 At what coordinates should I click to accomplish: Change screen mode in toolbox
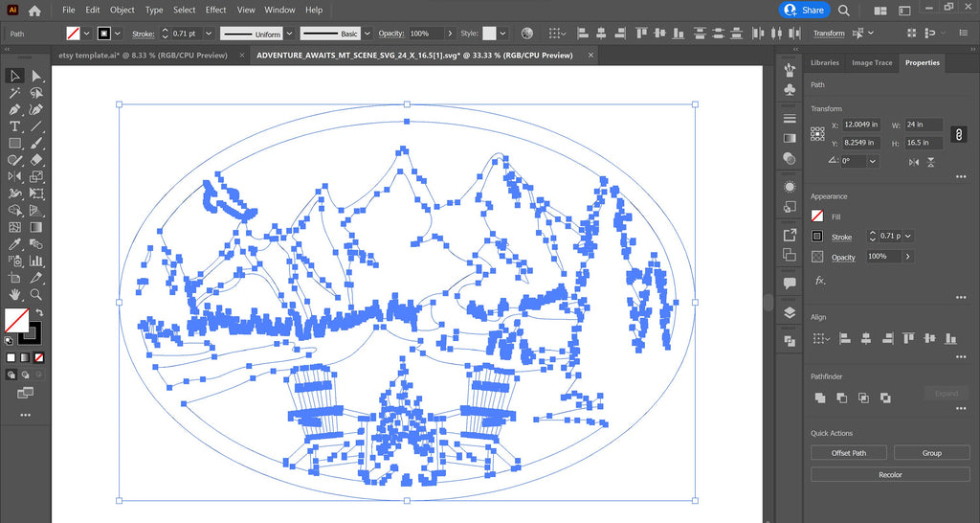[x=25, y=393]
